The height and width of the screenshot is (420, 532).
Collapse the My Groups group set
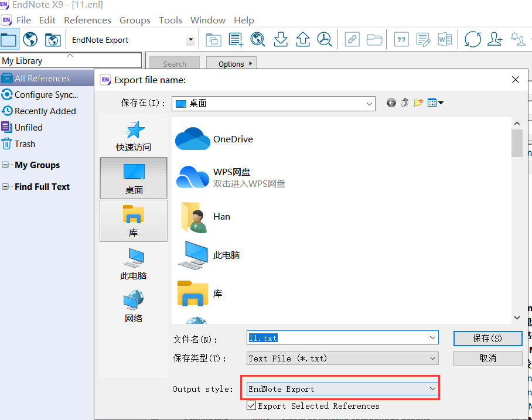point(5,165)
